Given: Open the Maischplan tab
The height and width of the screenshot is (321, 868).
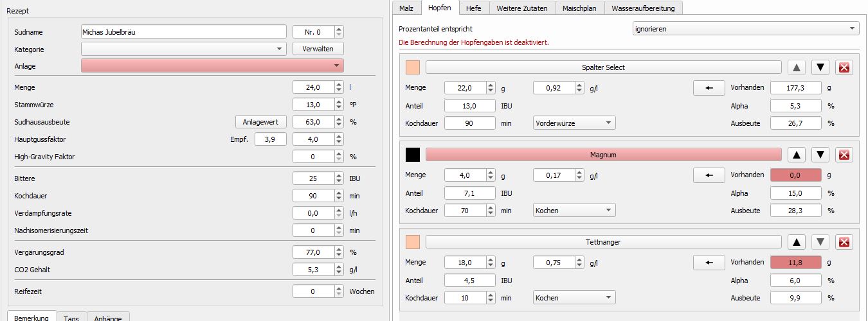Looking at the screenshot, I should 579,8.
